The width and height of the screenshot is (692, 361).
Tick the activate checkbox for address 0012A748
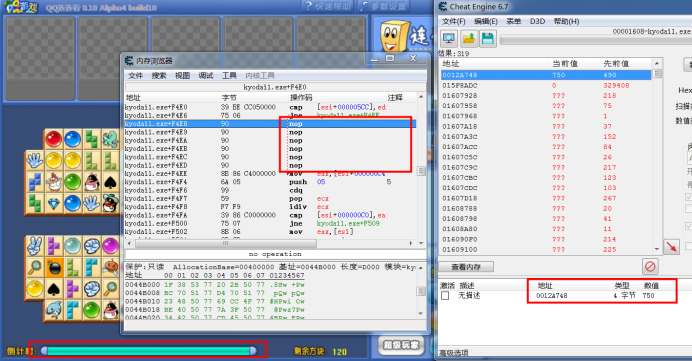click(445, 296)
